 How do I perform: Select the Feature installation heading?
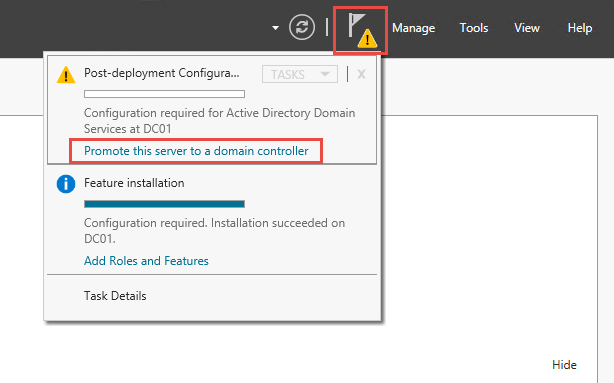(134, 183)
